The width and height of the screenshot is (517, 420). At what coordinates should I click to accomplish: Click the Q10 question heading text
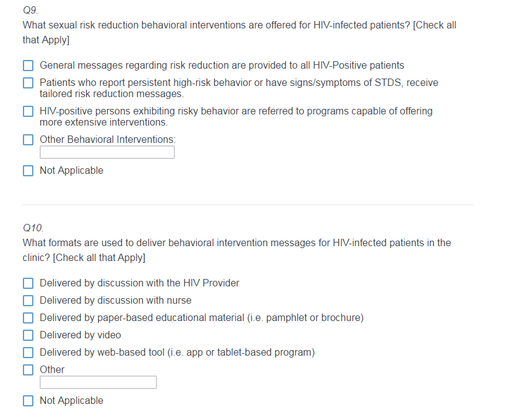[237, 250]
